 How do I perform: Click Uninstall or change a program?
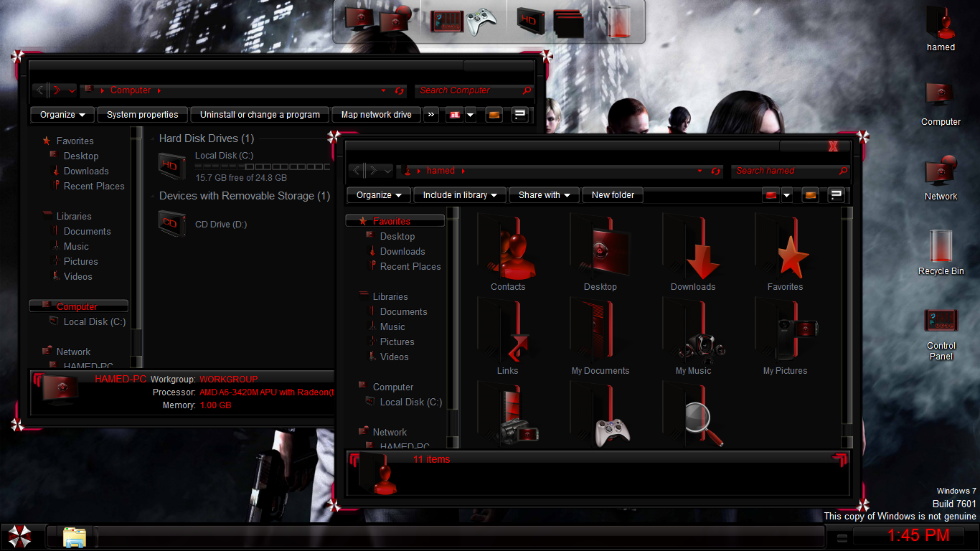pos(260,115)
